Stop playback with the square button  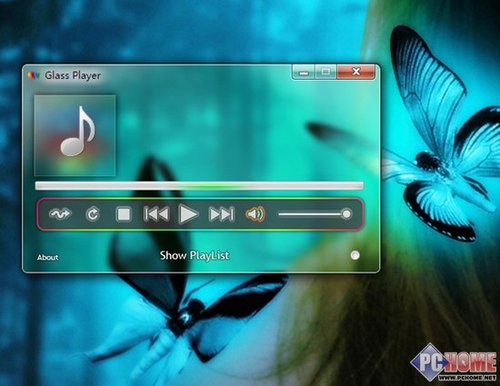click(x=123, y=214)
